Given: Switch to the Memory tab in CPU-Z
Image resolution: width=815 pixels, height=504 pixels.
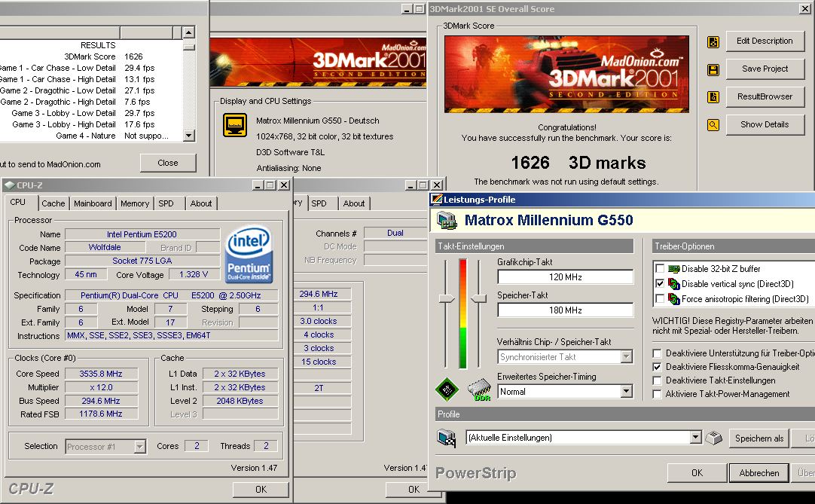Looking at the screenshot, I should 135,203.
